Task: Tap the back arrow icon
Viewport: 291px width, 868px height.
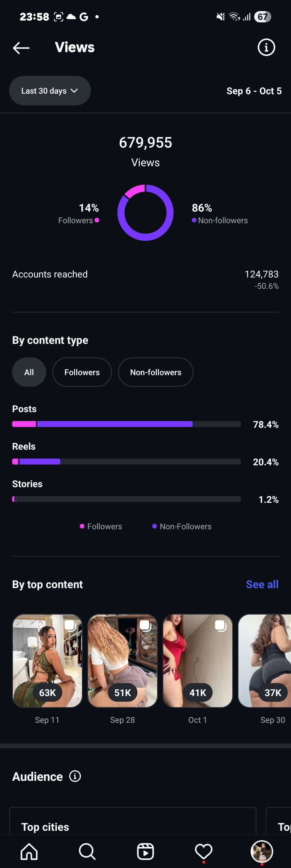Action: [21, 48]
